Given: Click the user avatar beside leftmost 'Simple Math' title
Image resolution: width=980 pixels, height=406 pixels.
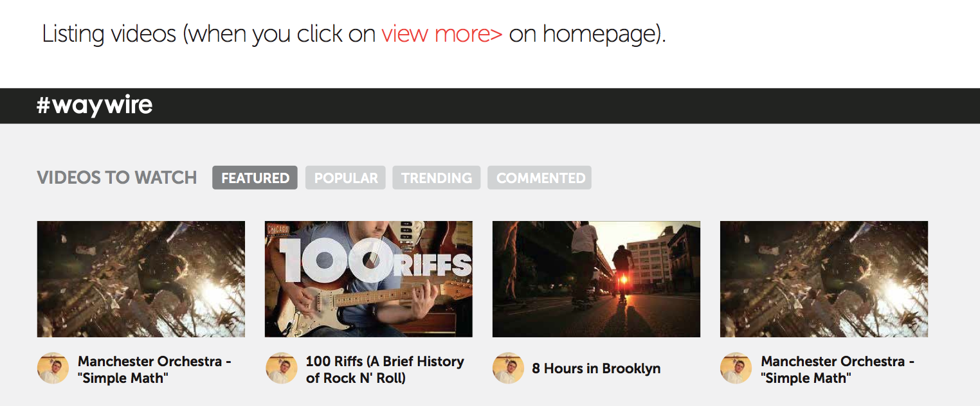Looking at the screenshot, I should click(53, 368).
